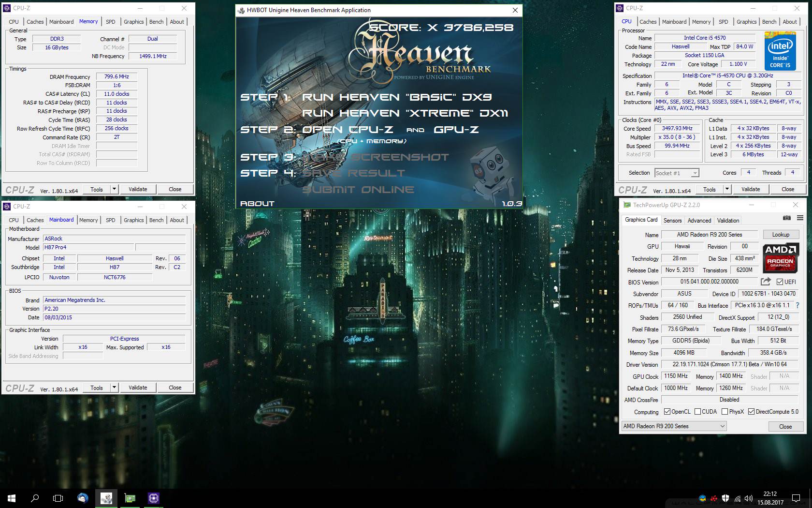
Task: Open the GPU-Z hamburger menu
Action: coord(800,218)
